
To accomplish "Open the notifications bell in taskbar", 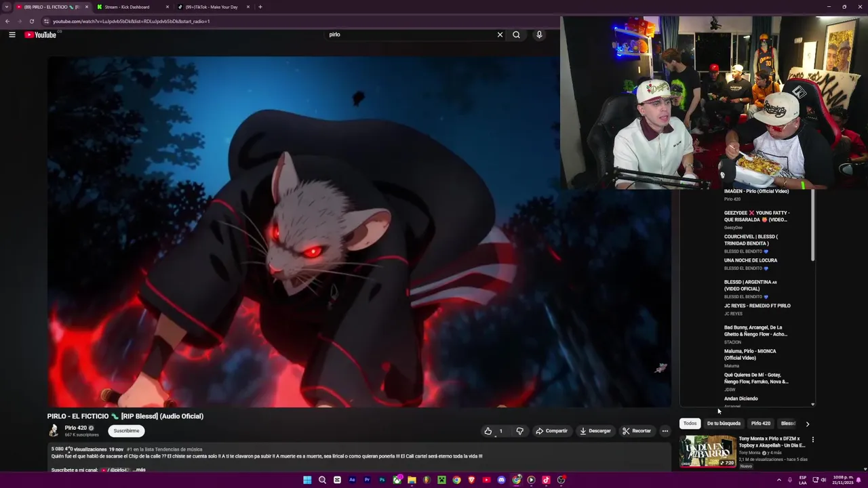I will 859,480.
